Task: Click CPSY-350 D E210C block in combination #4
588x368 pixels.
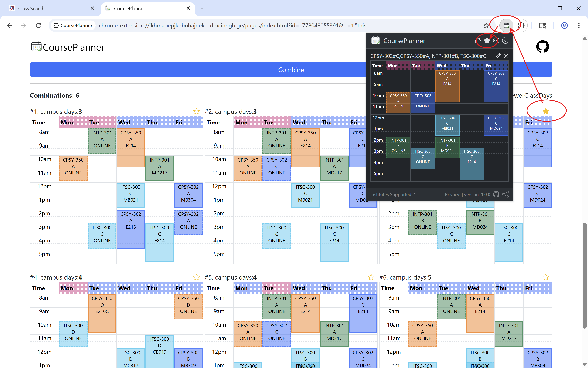Action: click(102, 313)
